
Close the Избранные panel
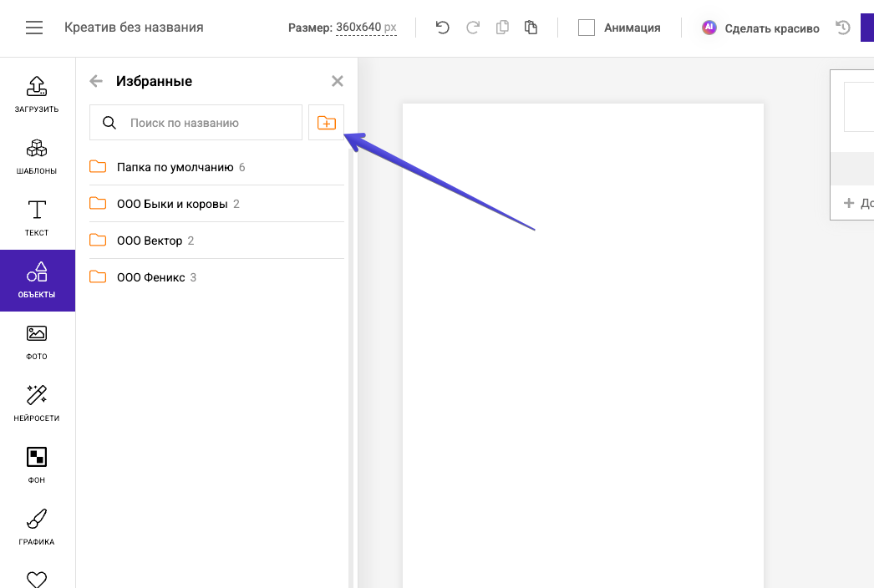tap(338, 81)
